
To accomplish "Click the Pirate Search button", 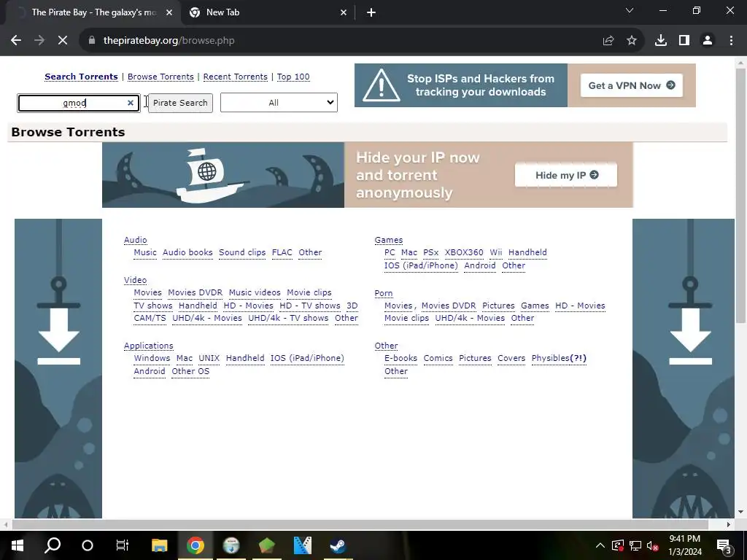I will (181, 103).
